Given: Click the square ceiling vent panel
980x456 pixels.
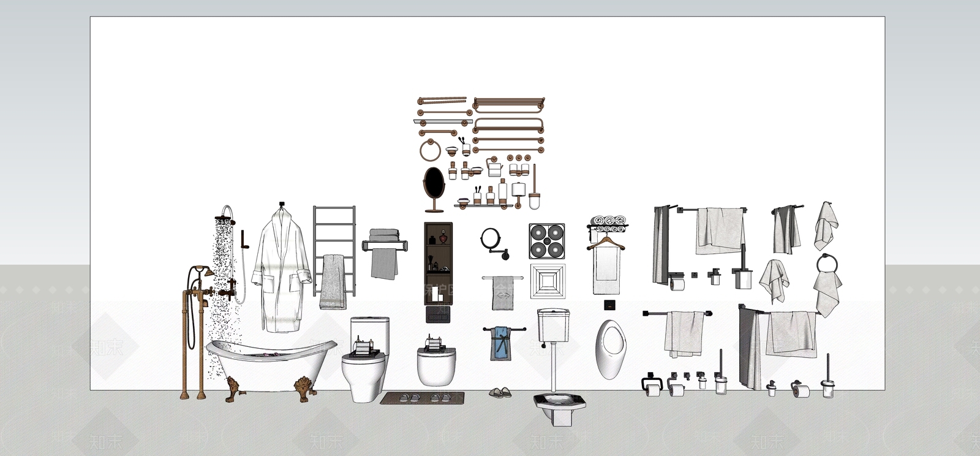Looking at the screenshot, I should [x=548, y=281].
